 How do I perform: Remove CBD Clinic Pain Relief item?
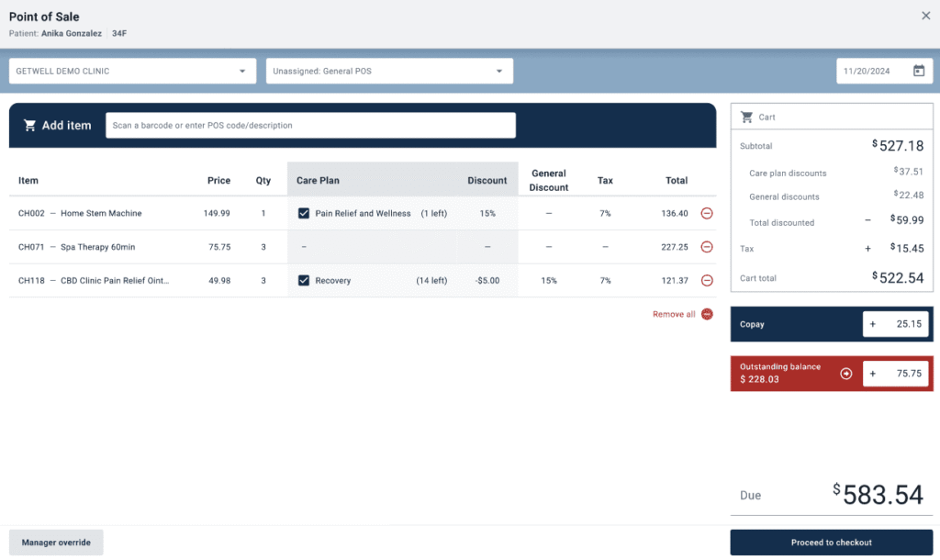tap(707, 281)
